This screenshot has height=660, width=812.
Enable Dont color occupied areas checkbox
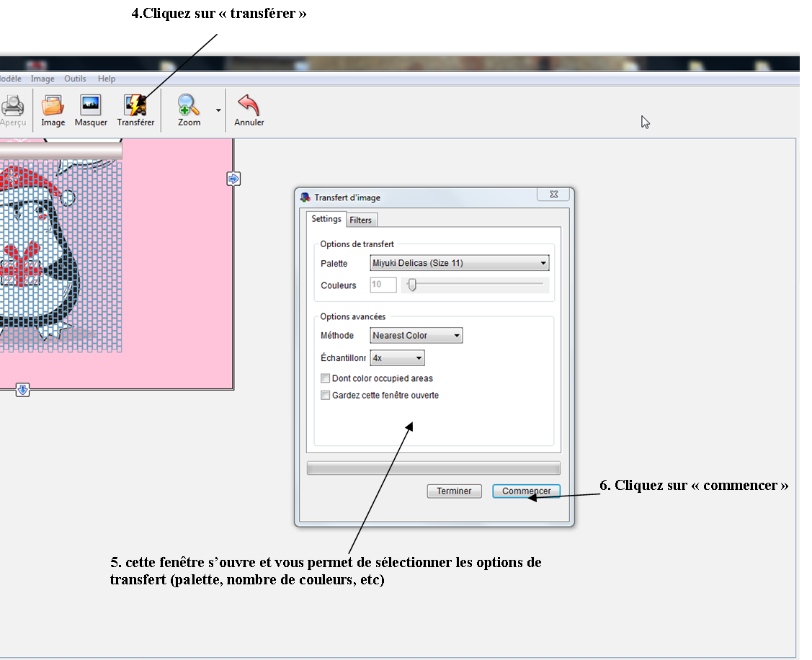[x=326, y=378]
